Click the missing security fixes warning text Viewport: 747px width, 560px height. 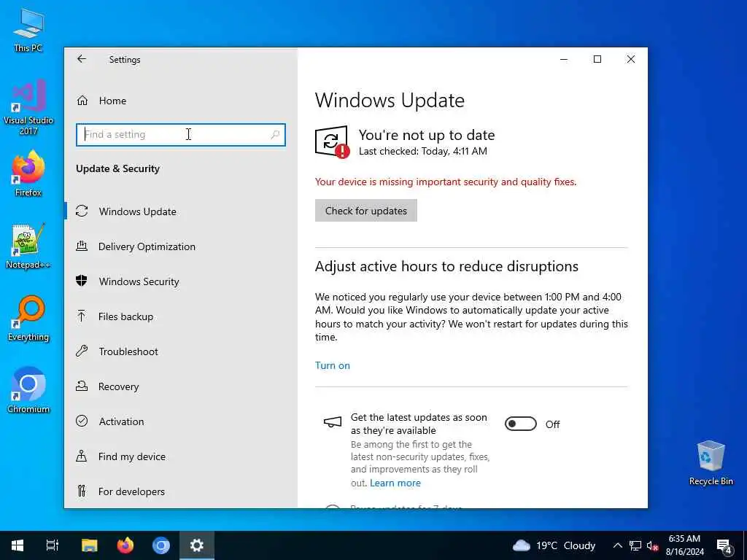coord(446,182)
